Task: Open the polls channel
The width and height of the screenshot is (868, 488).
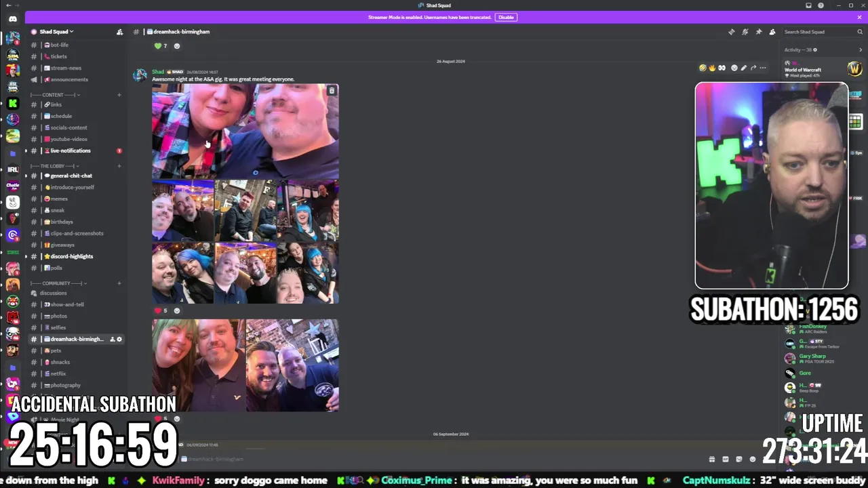Action: click(x=76, y=268)
